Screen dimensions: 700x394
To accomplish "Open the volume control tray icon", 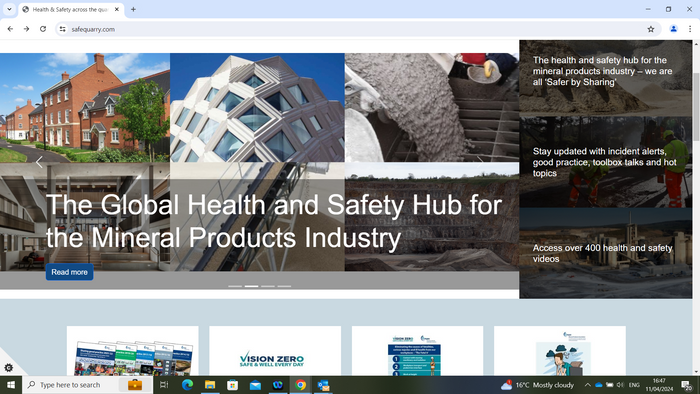I will pyautogui.click(x=620, y=385).
